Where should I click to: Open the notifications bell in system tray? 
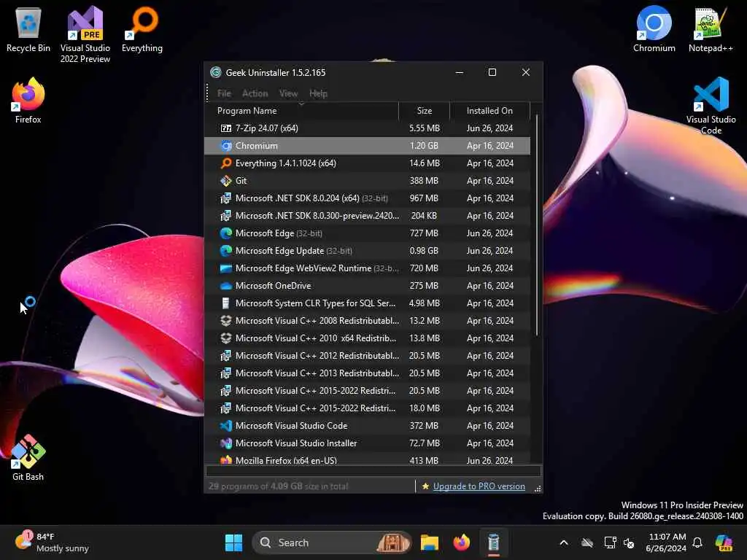(x=697, y=542)
